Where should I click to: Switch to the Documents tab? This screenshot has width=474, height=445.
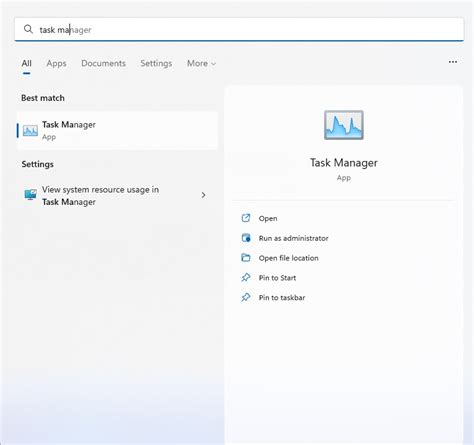coord(103,63)
